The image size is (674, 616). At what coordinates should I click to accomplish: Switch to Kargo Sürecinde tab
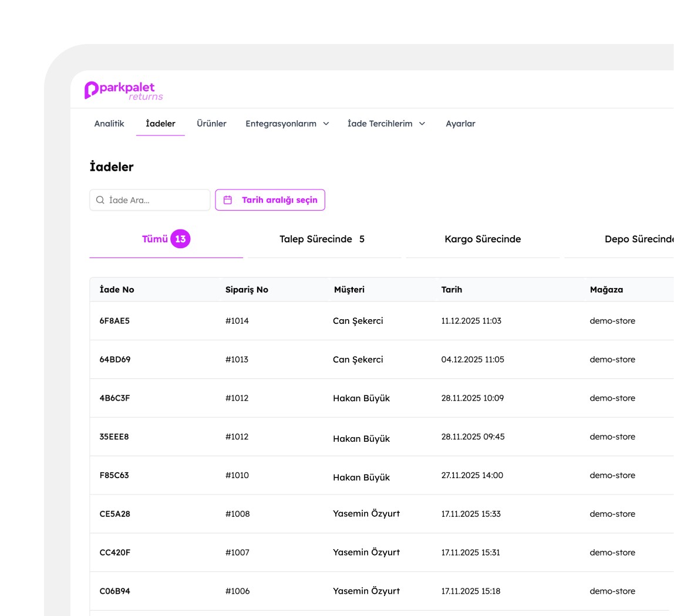483,239
